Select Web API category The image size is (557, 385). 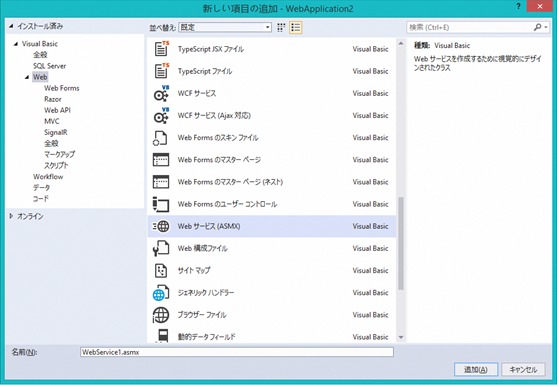pos(58,110)
